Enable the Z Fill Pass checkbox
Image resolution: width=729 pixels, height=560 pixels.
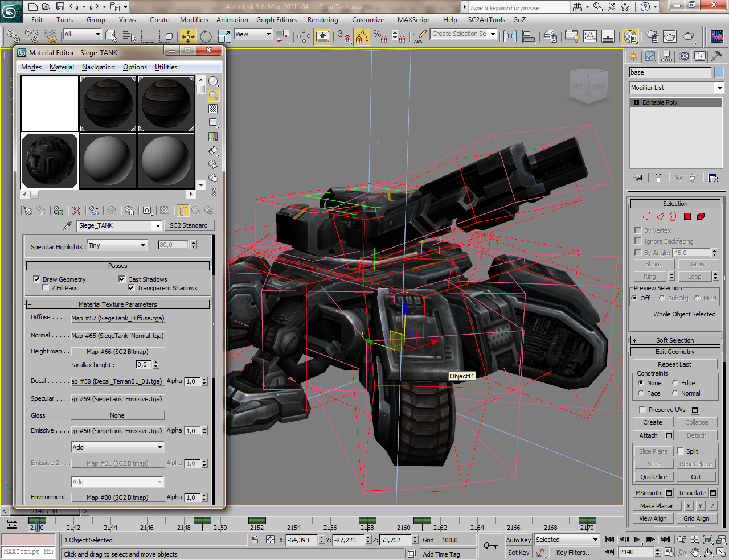click(x=46, y=288)
